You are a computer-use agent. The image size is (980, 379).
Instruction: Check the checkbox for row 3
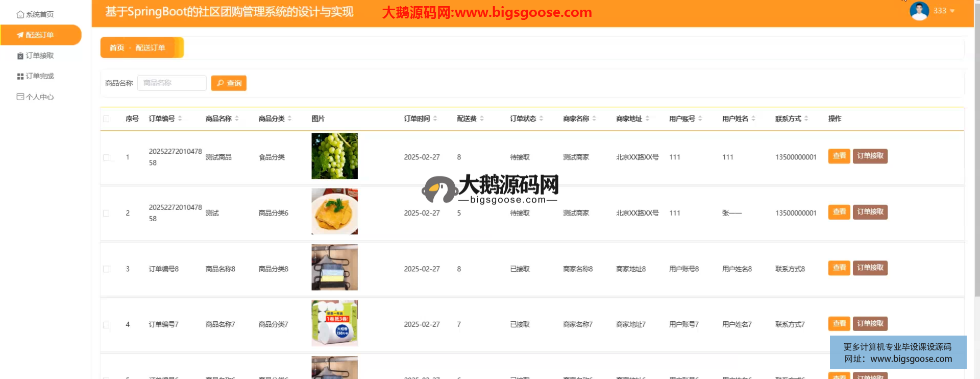pos(106,269)
